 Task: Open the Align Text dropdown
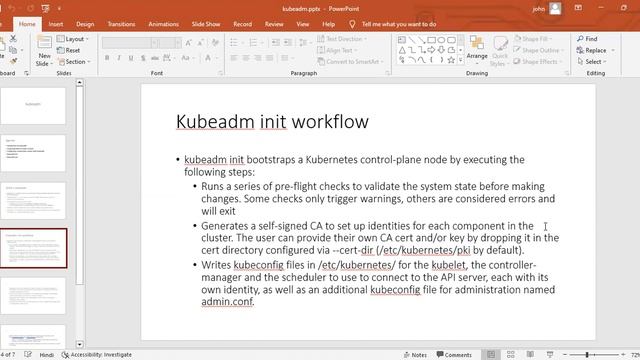(x=337, y=50)
